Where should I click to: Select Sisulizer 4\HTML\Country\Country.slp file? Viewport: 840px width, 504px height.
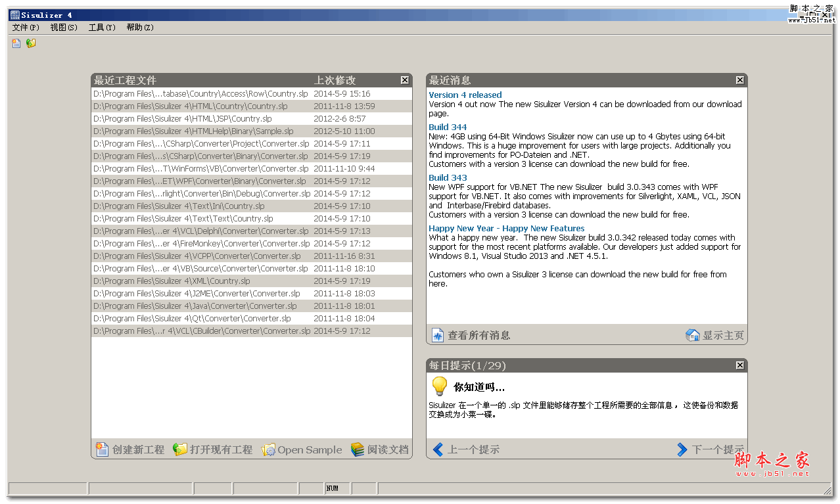coord(252,106)
